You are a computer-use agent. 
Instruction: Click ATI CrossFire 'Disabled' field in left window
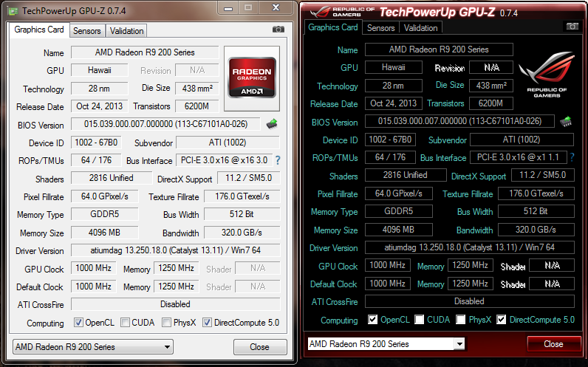pyautogui.click(x=176, y=304)
